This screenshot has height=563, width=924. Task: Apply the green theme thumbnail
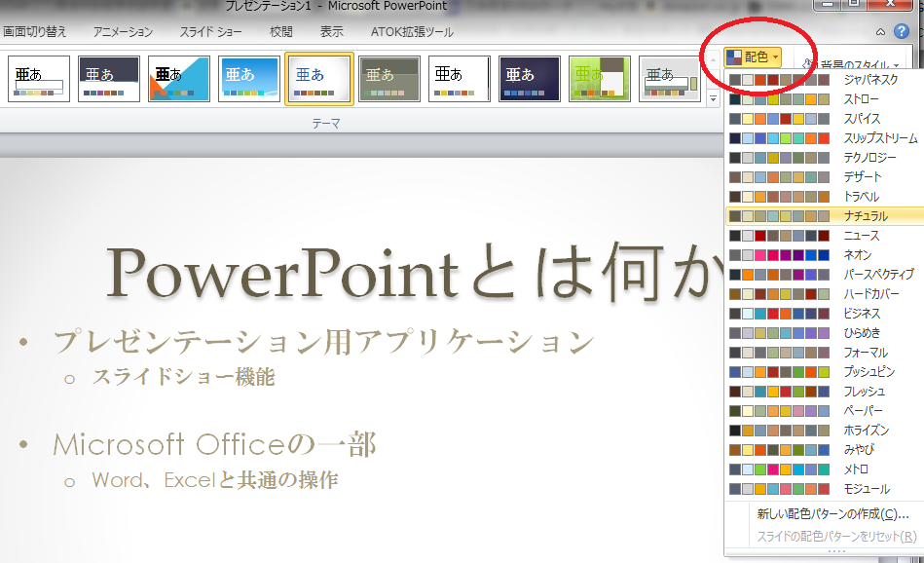pos(600,79)
